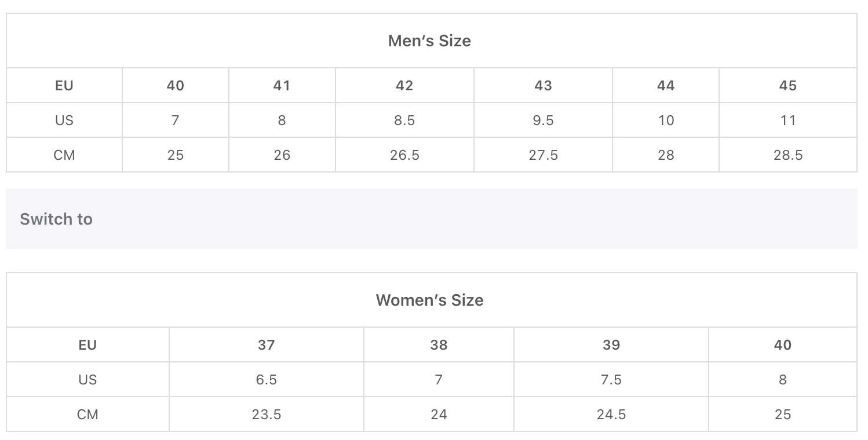Choose EU 43 men's size cell
The height and width of the screenshot is (440, 868).
[543, 86]
